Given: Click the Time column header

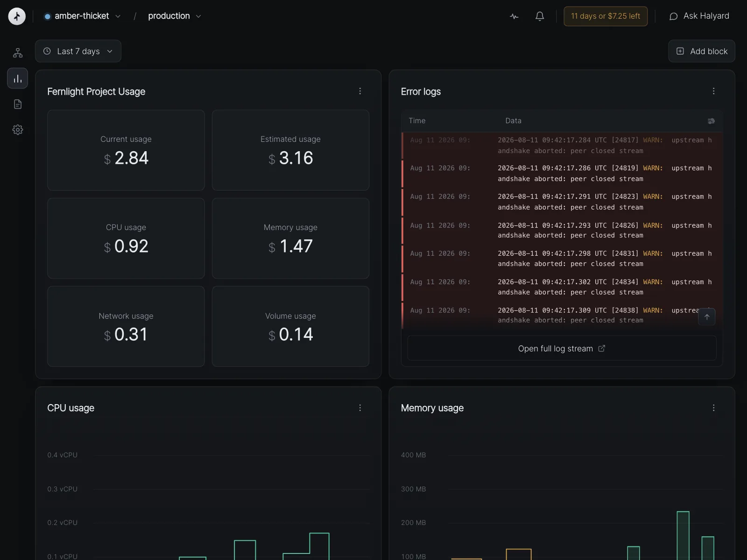Looking at the screenshot, I should click(x=417, y=121).
